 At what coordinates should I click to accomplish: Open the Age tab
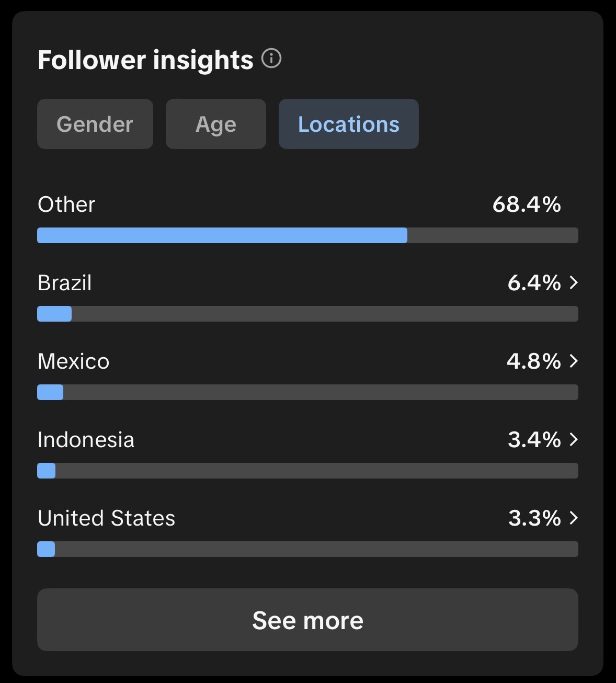(215, 124)
